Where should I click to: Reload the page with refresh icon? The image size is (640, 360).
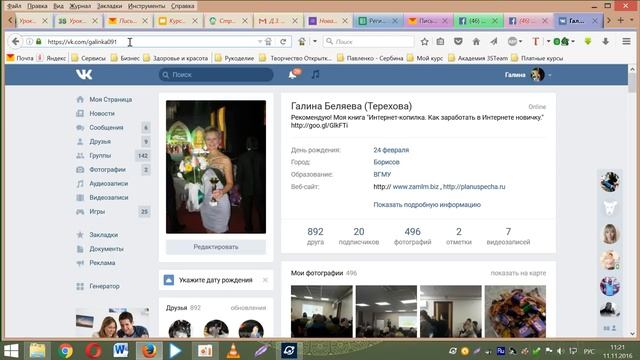pos(283,42)
